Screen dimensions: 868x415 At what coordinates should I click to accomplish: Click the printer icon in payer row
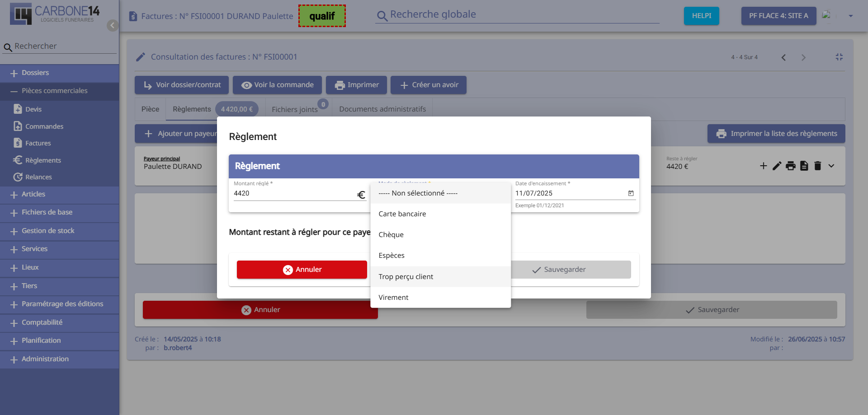tap(790, 166)
